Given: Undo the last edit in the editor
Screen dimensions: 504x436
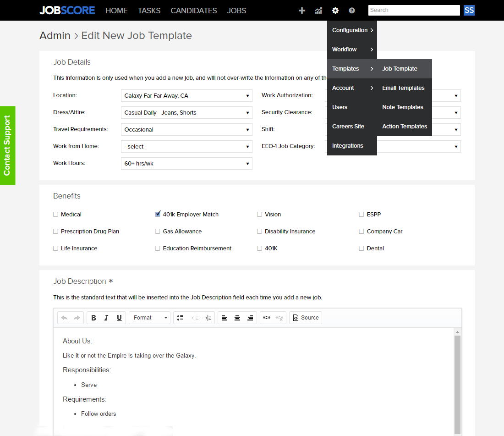Looking at the screenshot, I should coord(64,317).
